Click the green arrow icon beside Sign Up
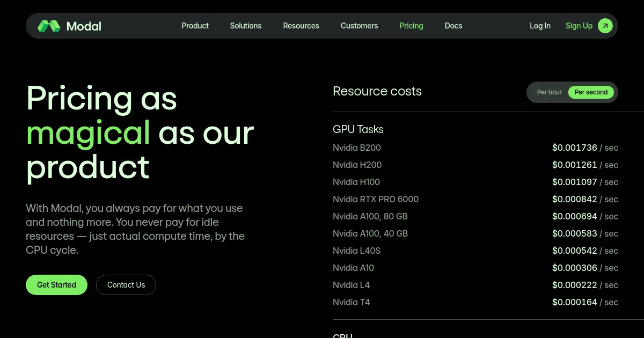Viewport: 644px width, 338px height. point(605,26)
